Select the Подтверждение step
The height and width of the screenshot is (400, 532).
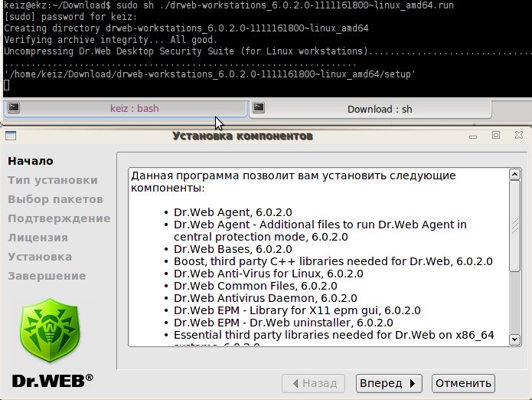[59, 218]
